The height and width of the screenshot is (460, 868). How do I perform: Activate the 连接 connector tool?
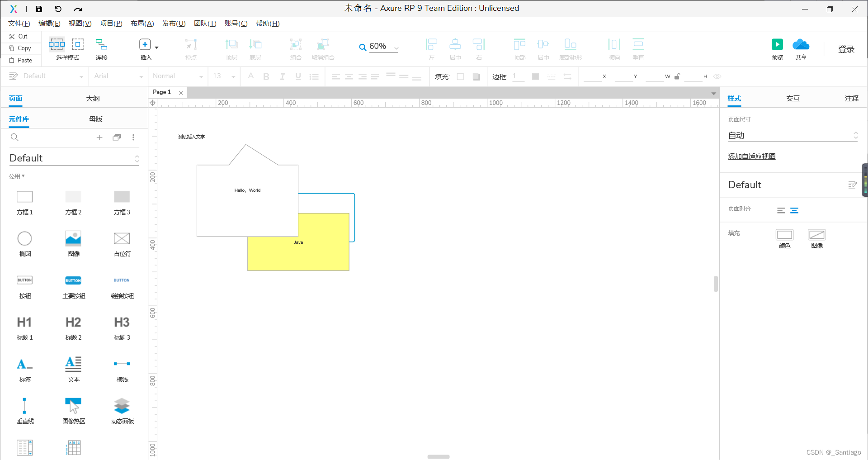click(101, 44)
